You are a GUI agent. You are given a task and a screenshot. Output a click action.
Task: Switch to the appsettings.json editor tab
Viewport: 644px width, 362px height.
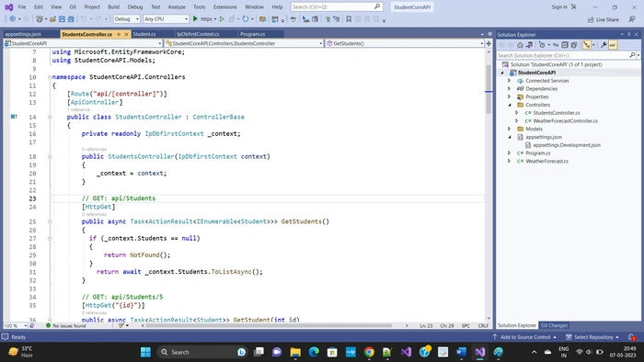[x=23, y=34]
